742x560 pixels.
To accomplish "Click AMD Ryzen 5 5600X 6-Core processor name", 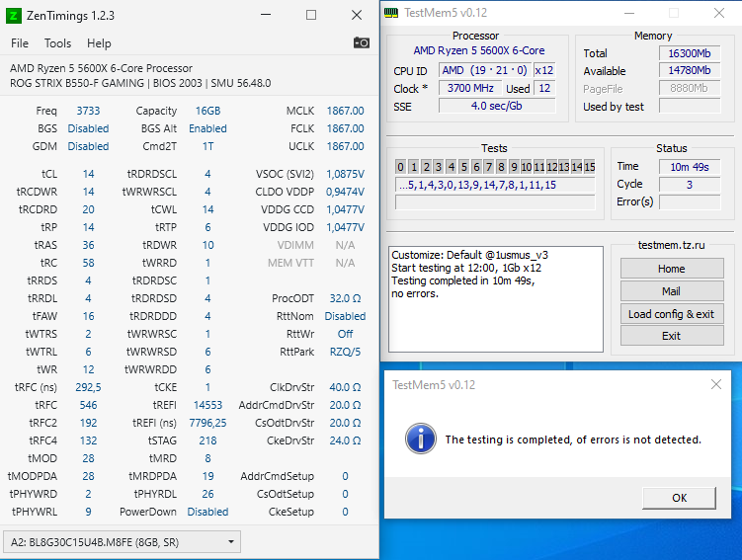I will (x=479, y=50).
